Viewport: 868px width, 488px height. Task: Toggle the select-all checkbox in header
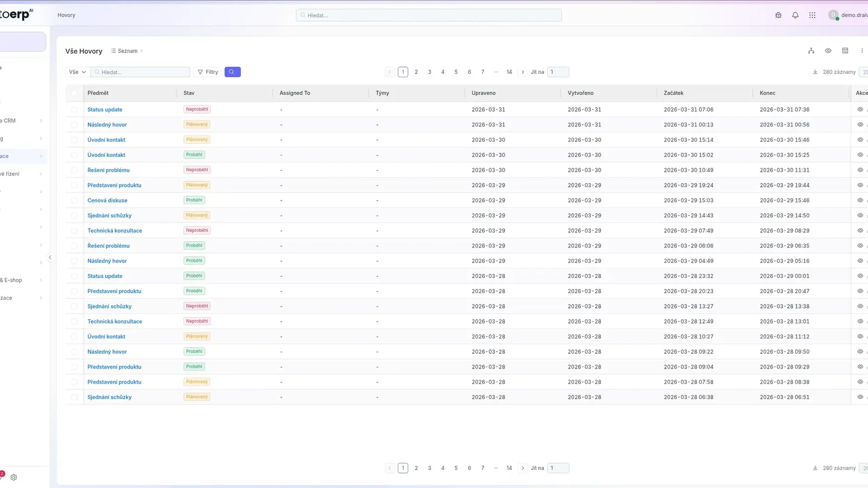[74, 93]
